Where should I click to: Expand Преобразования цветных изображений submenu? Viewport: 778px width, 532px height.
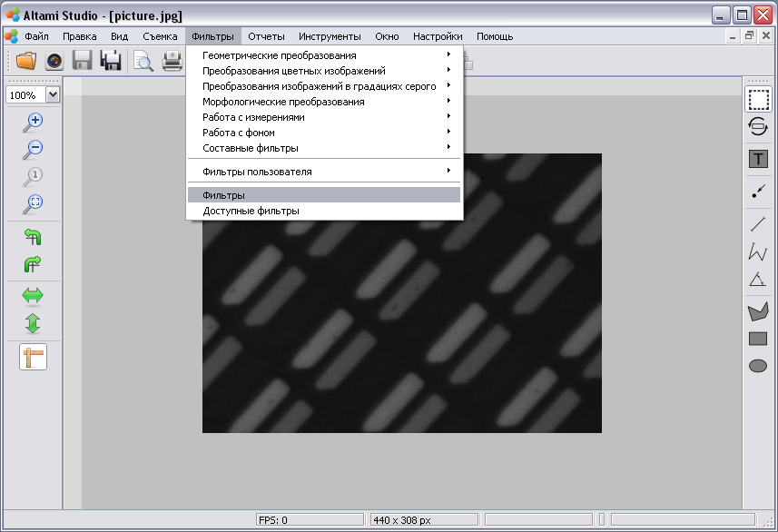point(324,71)
